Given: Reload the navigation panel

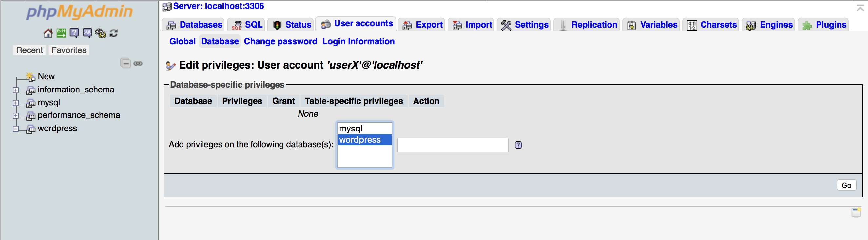Looking at the screenshot, I should tap(114, 33).
